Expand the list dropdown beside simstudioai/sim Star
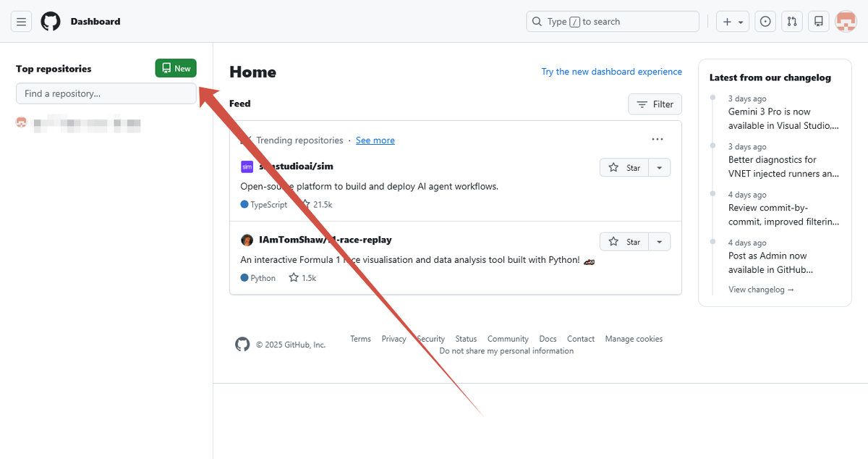Viewport: 868px width, 459px height. point(660,167)
